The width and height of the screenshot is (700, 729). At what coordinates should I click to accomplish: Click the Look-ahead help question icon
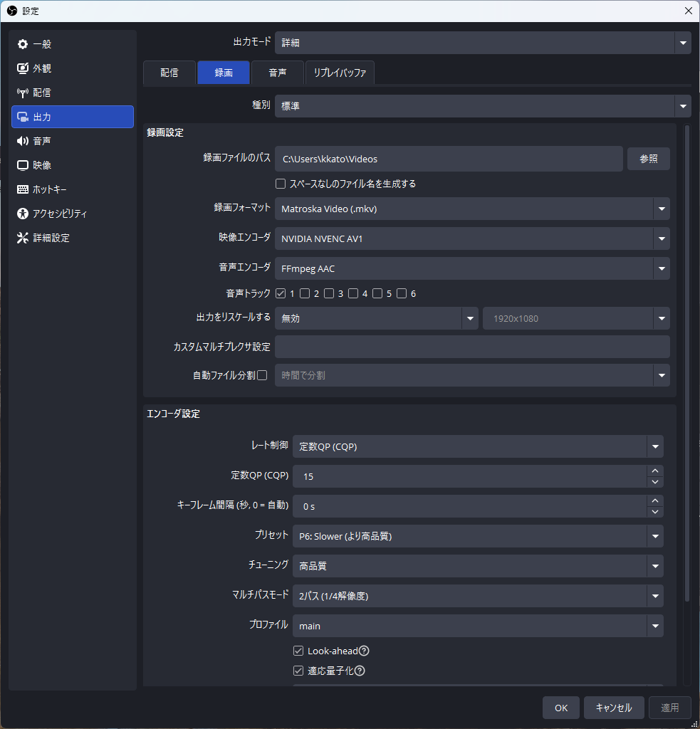364,651
